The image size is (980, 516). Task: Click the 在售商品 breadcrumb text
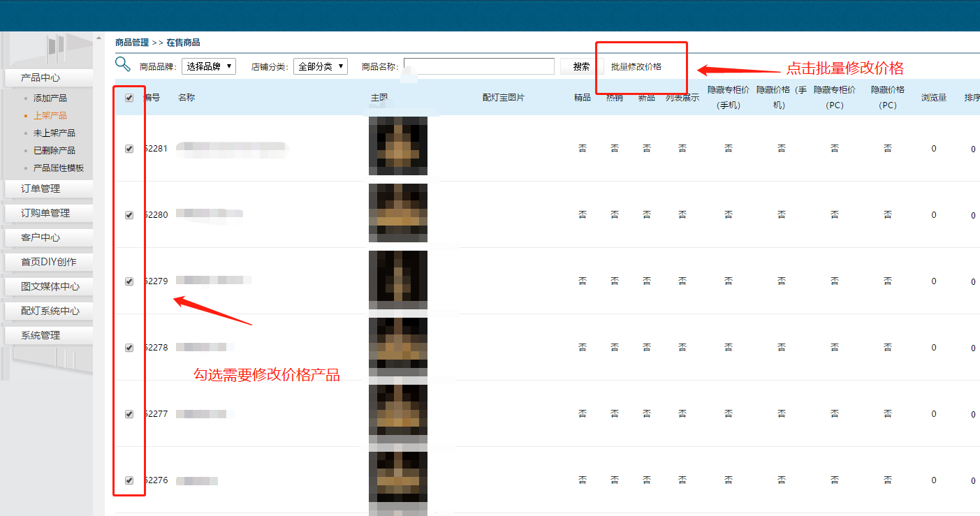coord(183,43)
